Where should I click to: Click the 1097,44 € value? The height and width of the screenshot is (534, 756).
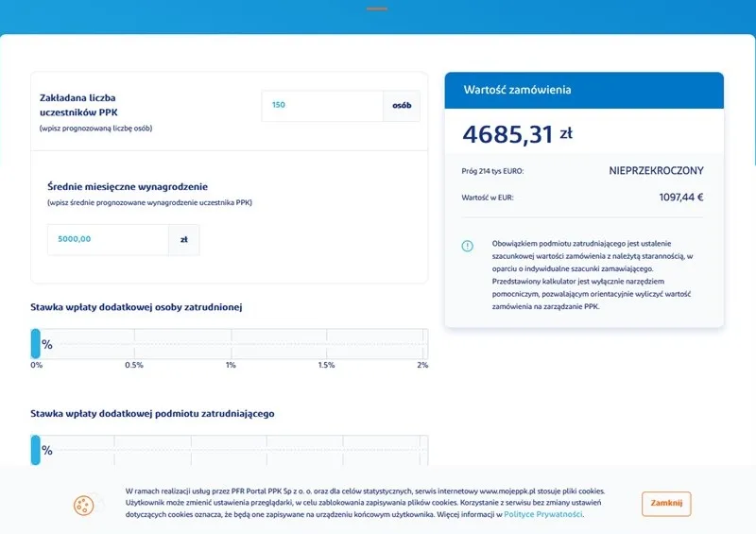tap(681, 198)
